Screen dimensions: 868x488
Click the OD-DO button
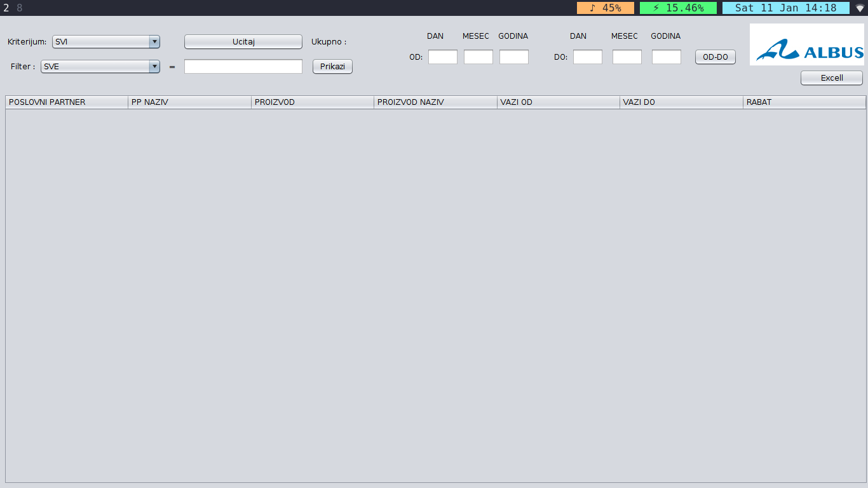click(x=715, y=57)
